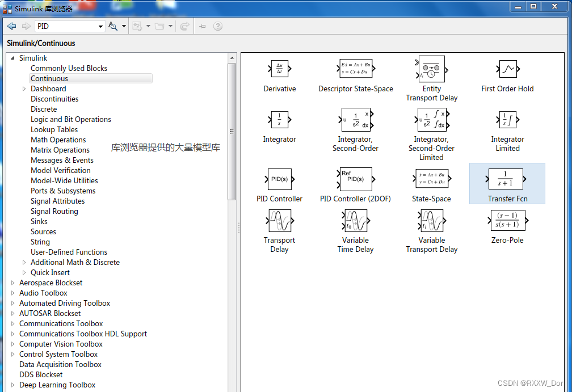Click the new model toolbar icon

pyautogui.click(x=137, y=26)
